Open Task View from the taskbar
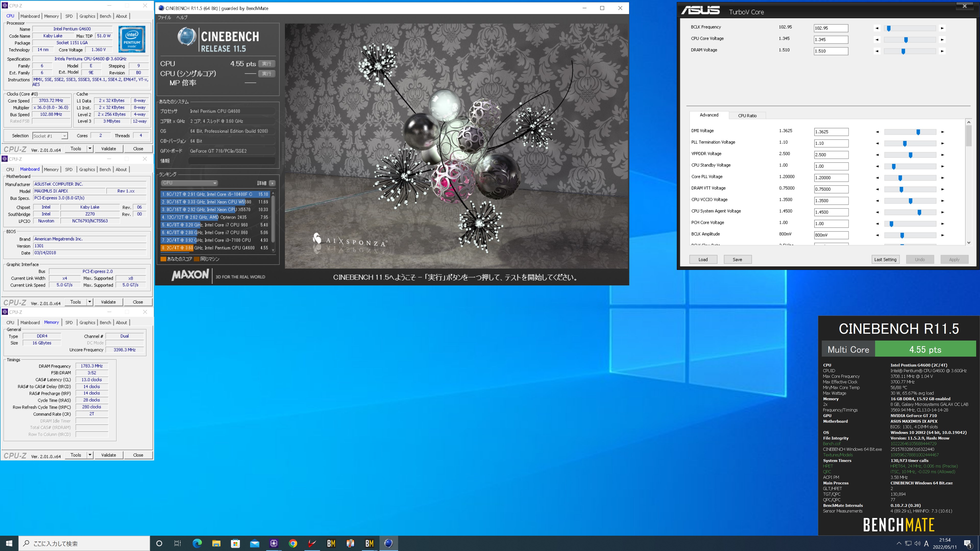This screenshot has height=551, width=980. [178, 543]
